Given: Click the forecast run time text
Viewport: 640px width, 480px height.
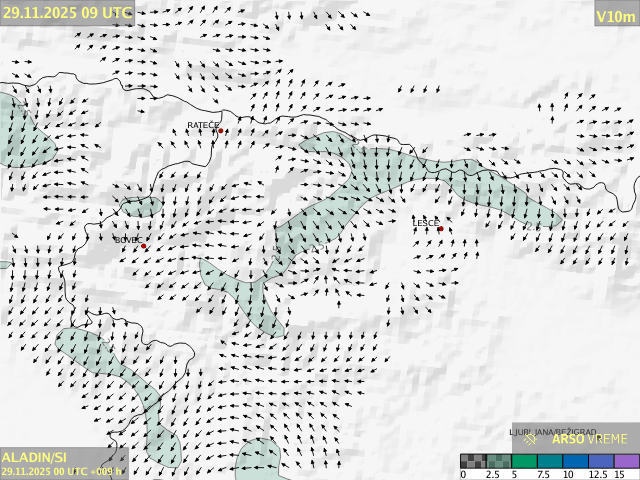Looking at the screenshot, I should (x=62, y=471).
